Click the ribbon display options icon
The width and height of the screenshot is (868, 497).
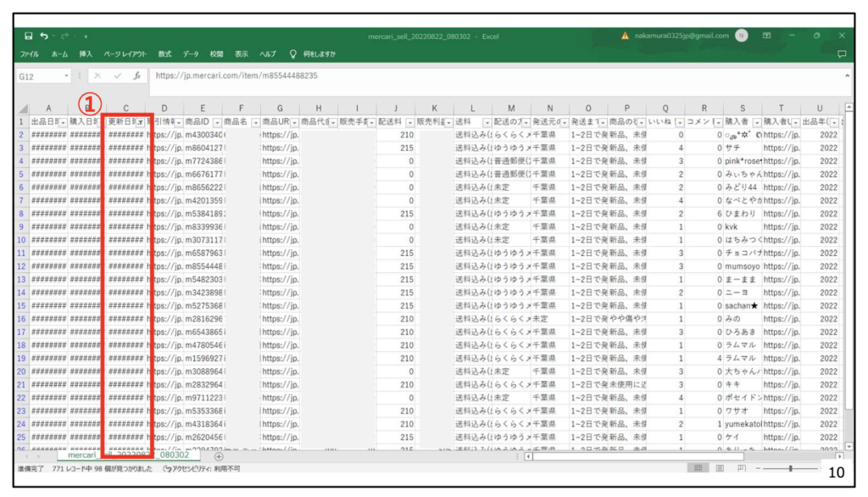(x=767, y=36)
